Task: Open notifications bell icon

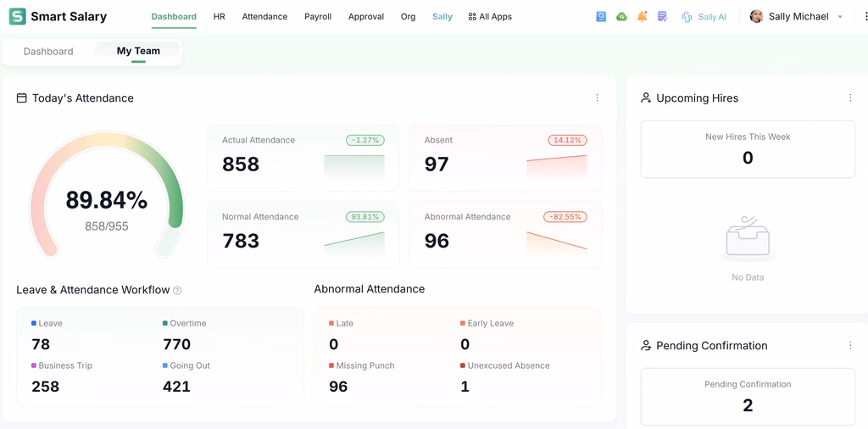Action: [643, 17]
